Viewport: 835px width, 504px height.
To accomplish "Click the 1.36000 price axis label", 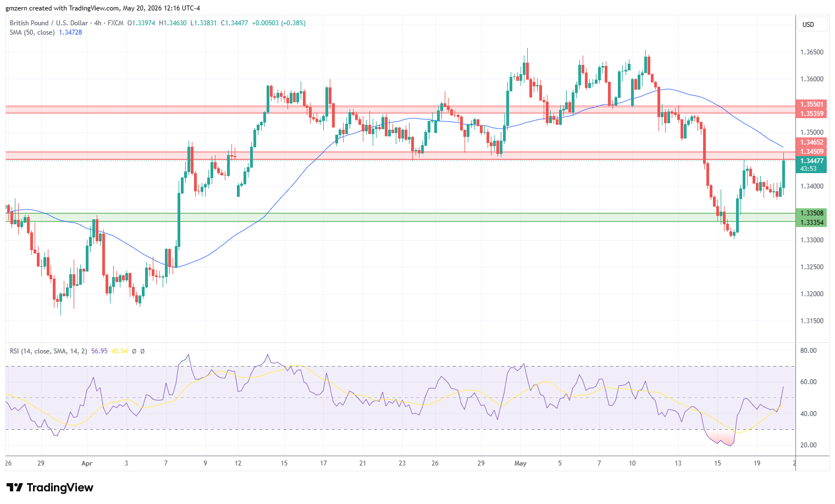I will coord(812,79).
